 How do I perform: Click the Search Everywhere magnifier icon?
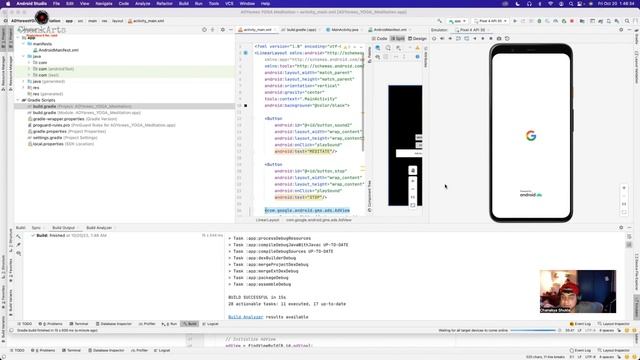point(627,21)
